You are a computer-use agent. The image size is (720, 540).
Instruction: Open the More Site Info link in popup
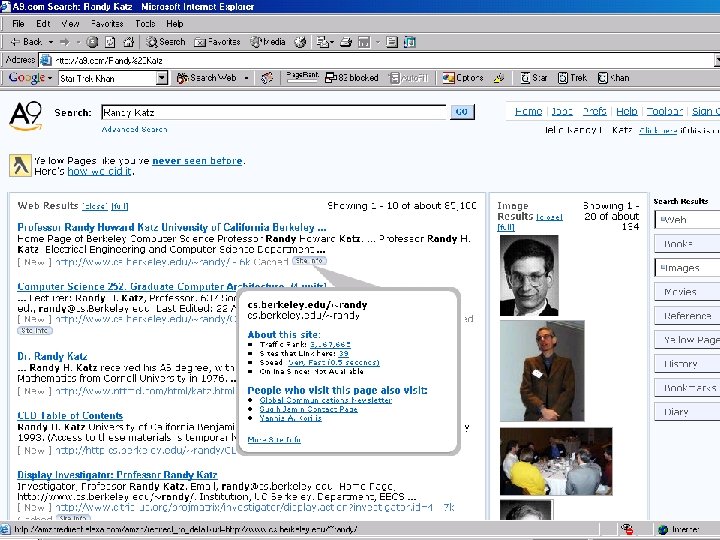[x=274, y=439]
